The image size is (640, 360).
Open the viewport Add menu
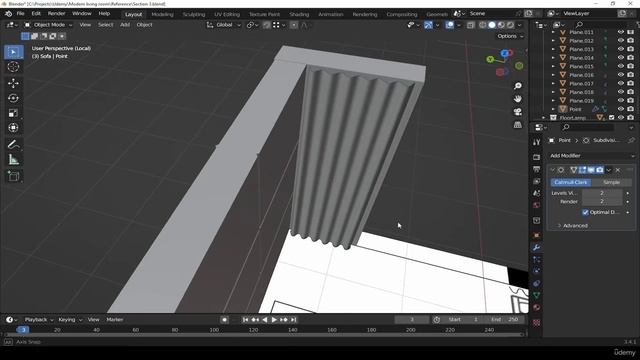(124, 25)
